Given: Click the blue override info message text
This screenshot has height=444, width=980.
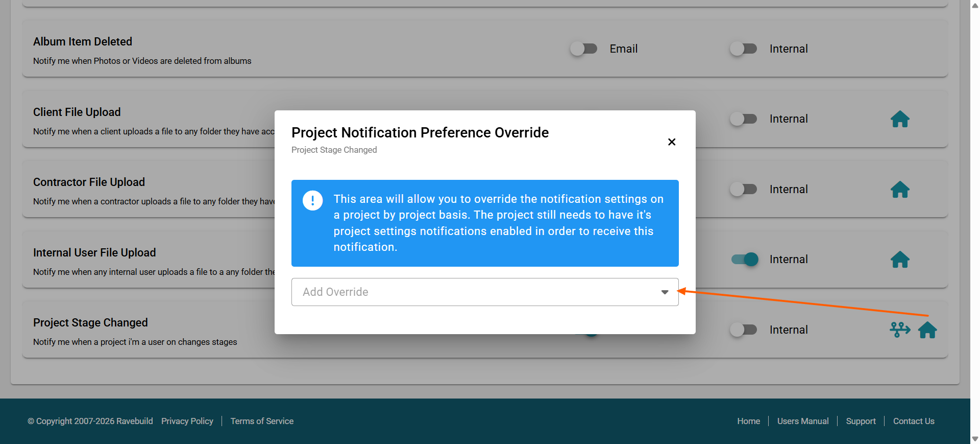Looking at the screenshot, I should pos(499,223).
